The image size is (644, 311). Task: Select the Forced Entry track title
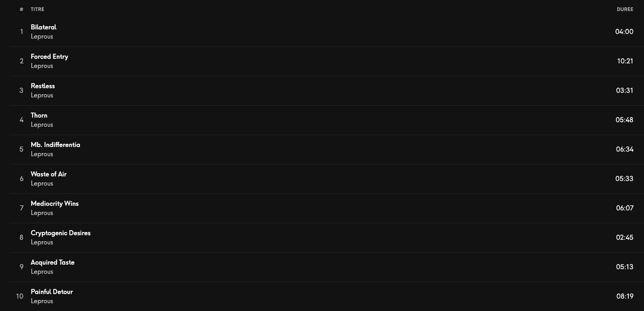tap(49, 57)
